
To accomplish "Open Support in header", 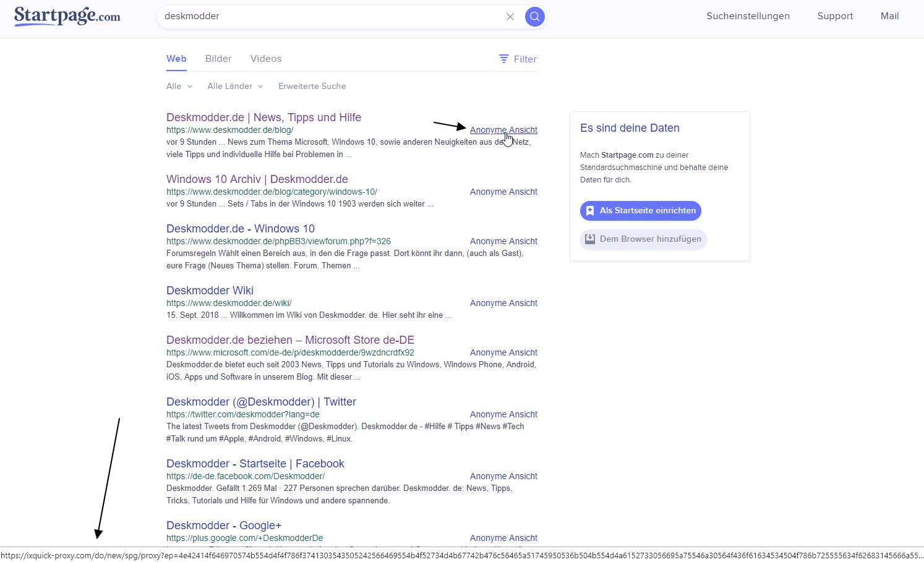I will [x=835, y=16].
